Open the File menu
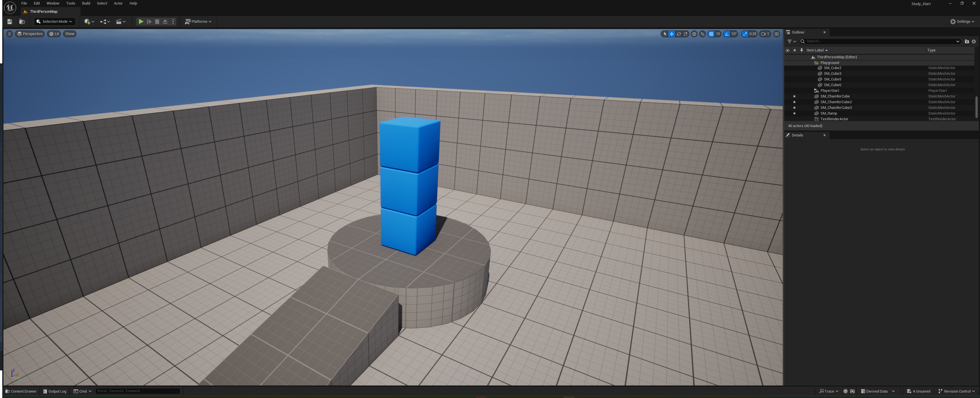The image size is (980, 398). click(x=24, y=3)
